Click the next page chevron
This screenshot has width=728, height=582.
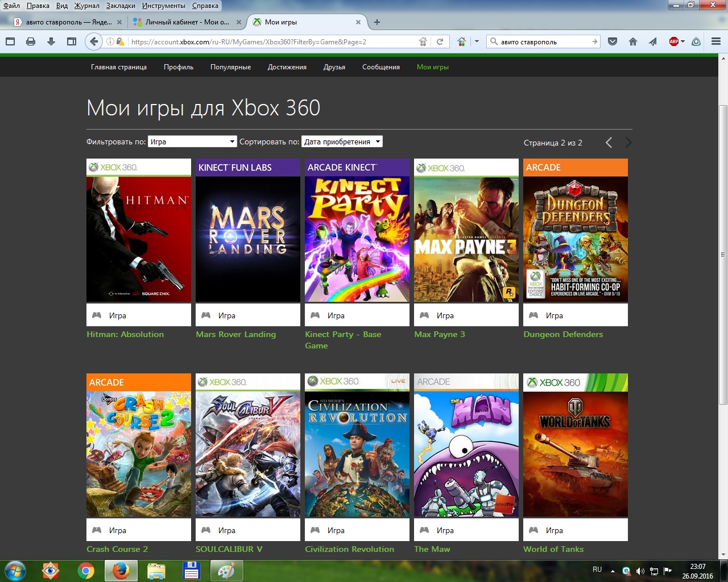point(628,143)
